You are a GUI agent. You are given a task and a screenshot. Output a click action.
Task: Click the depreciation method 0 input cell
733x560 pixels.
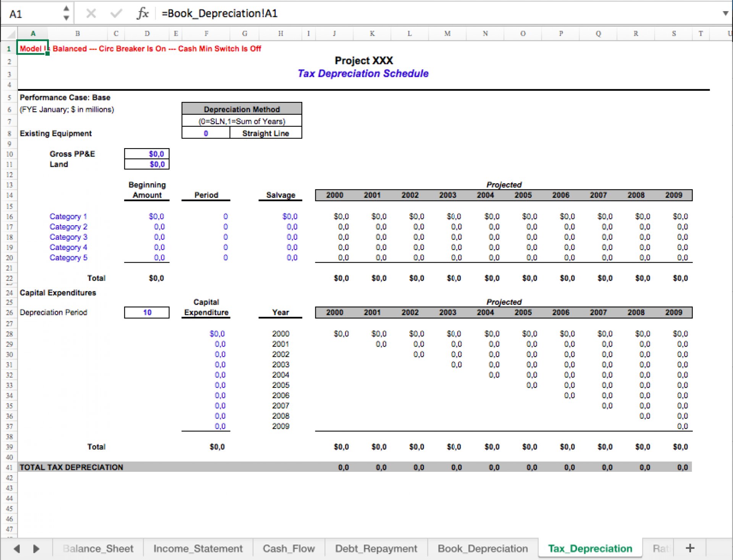pos(206,133)
